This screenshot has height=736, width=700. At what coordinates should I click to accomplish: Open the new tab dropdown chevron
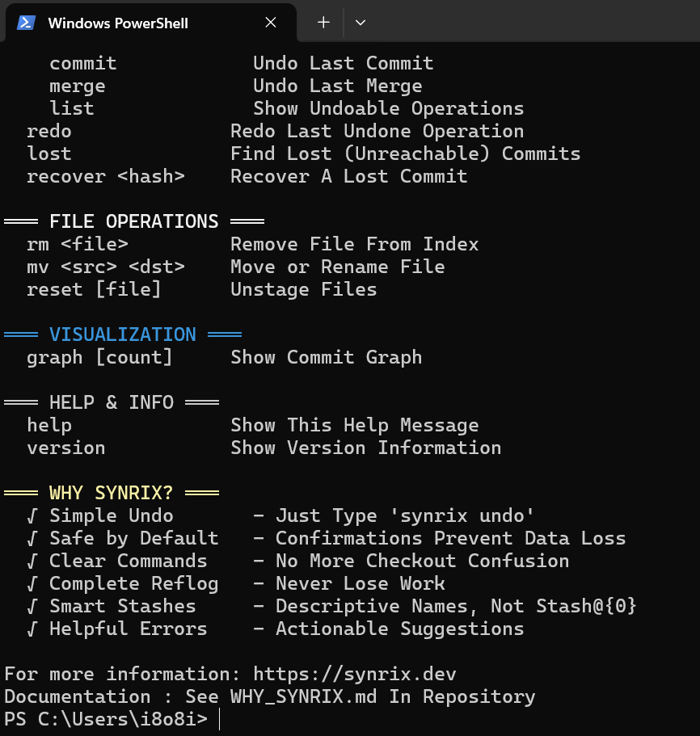point(361,23)
